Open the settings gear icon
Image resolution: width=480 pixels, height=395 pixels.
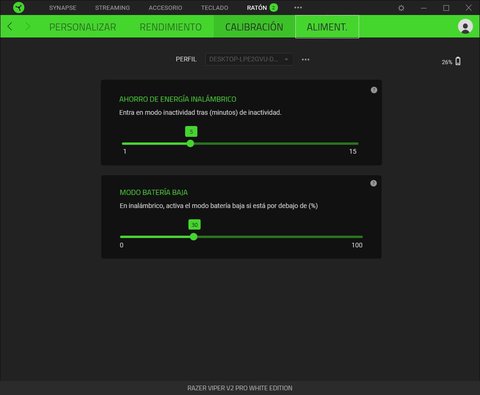pos(401,8)
